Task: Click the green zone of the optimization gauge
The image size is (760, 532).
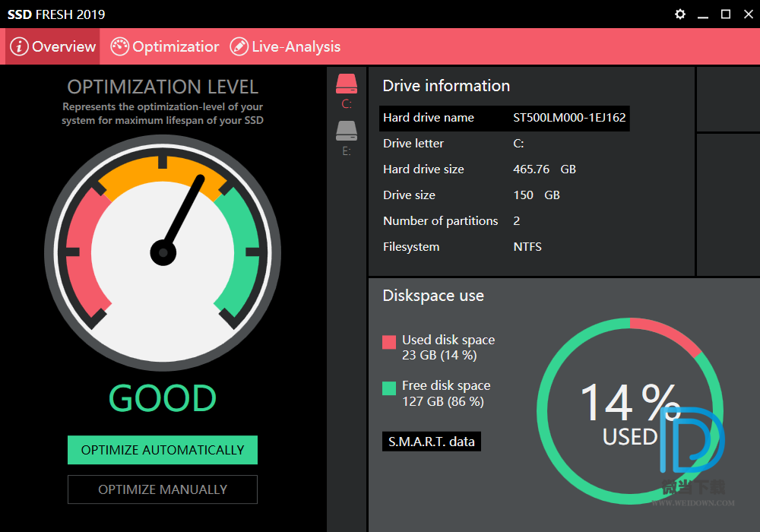Action: (239, 251)
